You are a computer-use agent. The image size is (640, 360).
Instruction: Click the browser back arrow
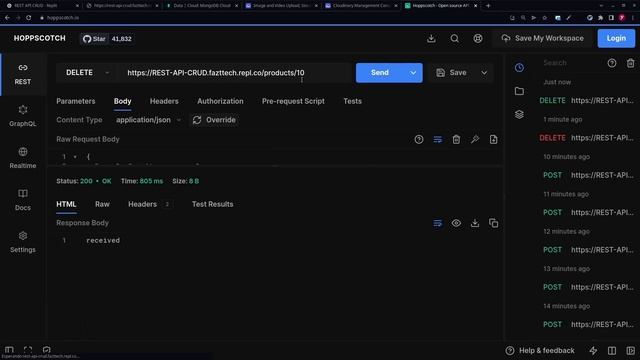[x=7, y=18]
